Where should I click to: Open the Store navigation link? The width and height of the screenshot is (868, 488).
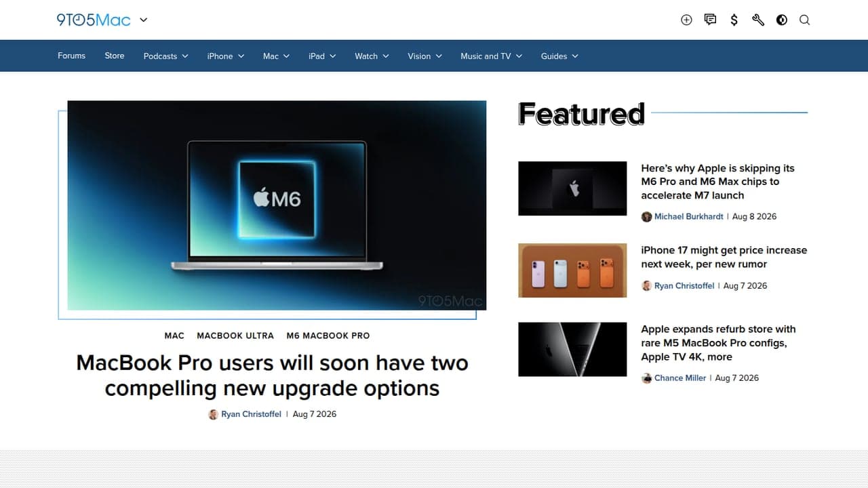(115, 56)
